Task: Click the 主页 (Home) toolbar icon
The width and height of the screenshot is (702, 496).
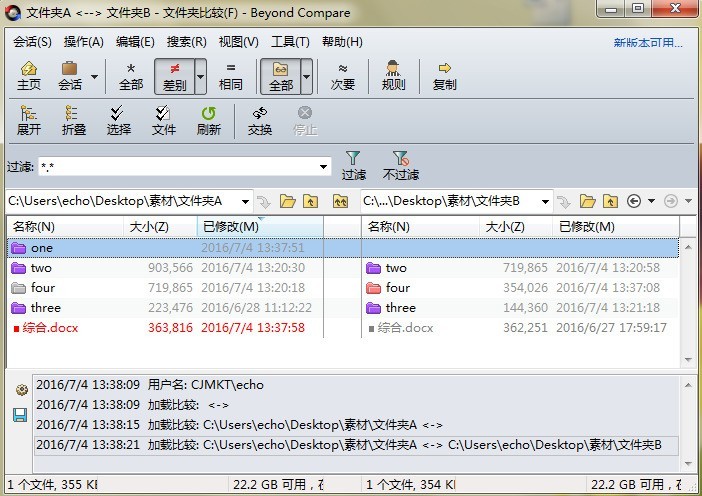Action: pyautogui.click(x=29, y=75)
